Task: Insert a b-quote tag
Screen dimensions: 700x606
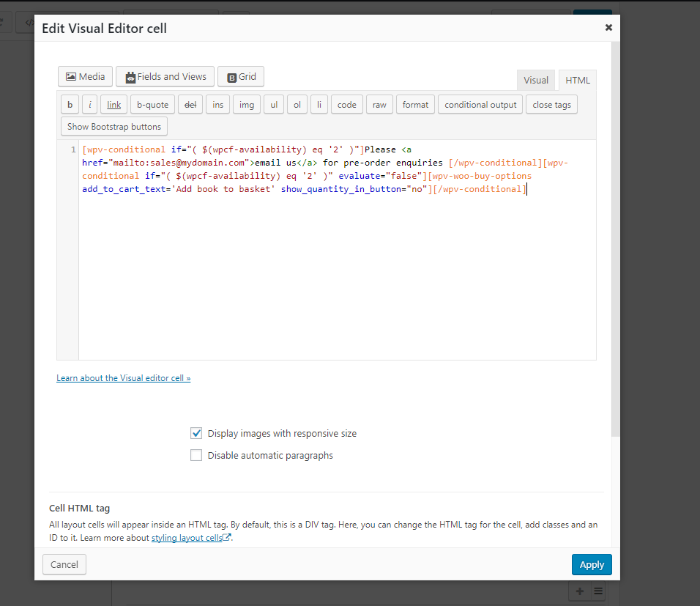Action: click(x=153, y=105)
